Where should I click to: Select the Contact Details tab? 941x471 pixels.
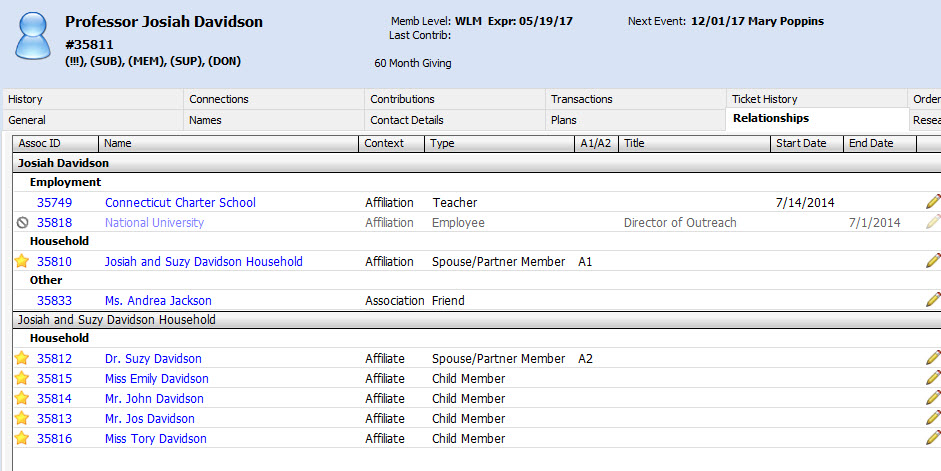coord(406,120)
